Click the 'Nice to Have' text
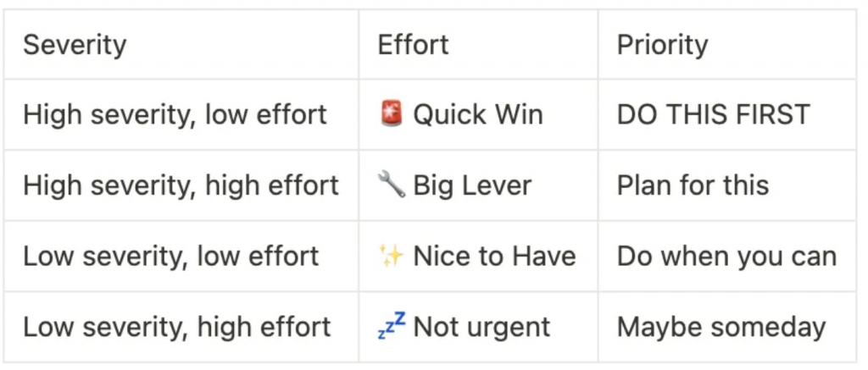 tap(495, 256)
